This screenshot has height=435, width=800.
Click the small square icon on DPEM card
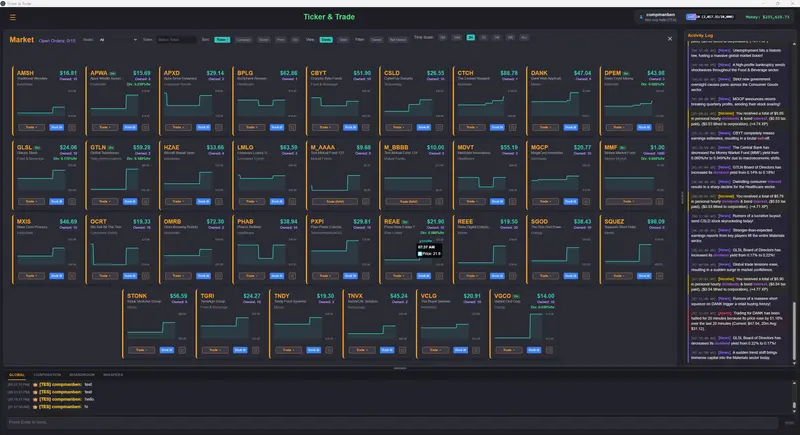[x=660, y=127]
